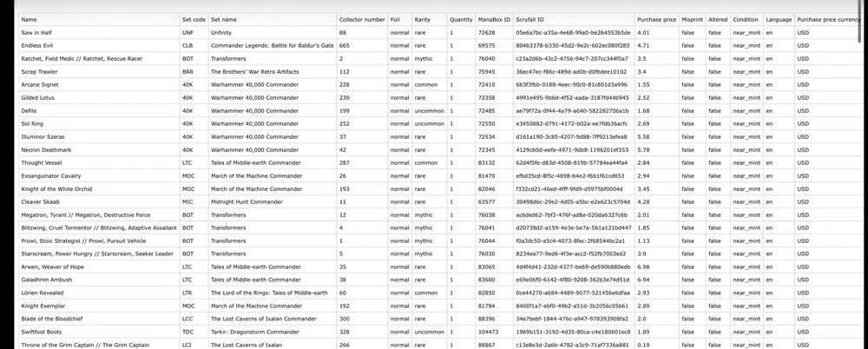Click the Condition column header
The height and width of the screenshot is (349, 868).
(x=746, y=19)
